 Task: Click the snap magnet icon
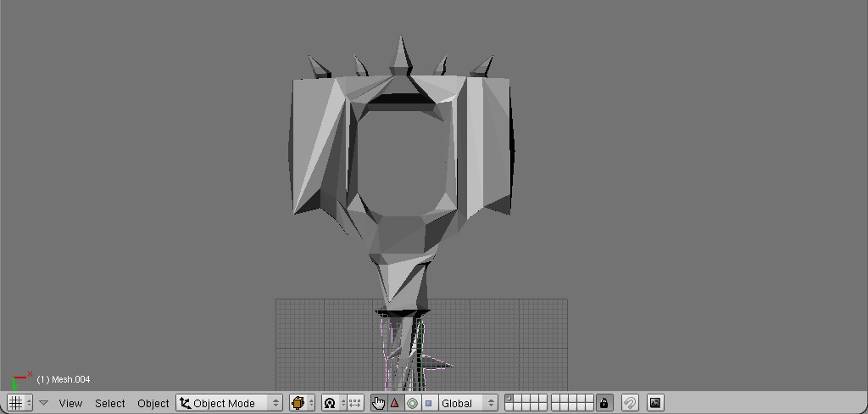tap(630, 403)
